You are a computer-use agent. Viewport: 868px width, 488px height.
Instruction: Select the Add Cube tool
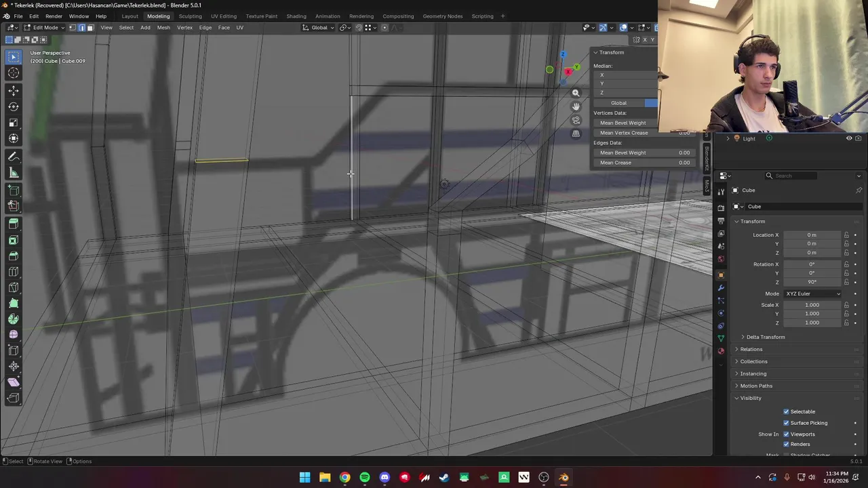(14, 190)
